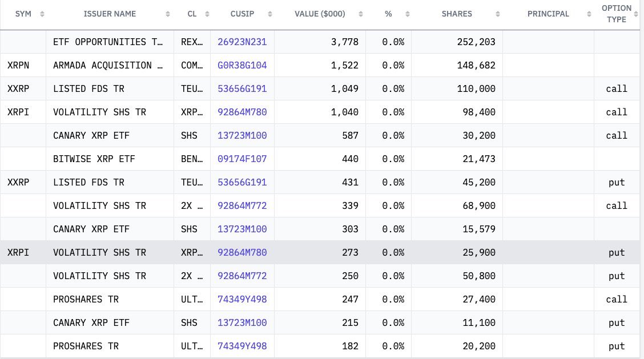The width and height of the screenshot is (644, 359).
Task: Sort by the CUSIP column arrows
Action: point(270,14)
